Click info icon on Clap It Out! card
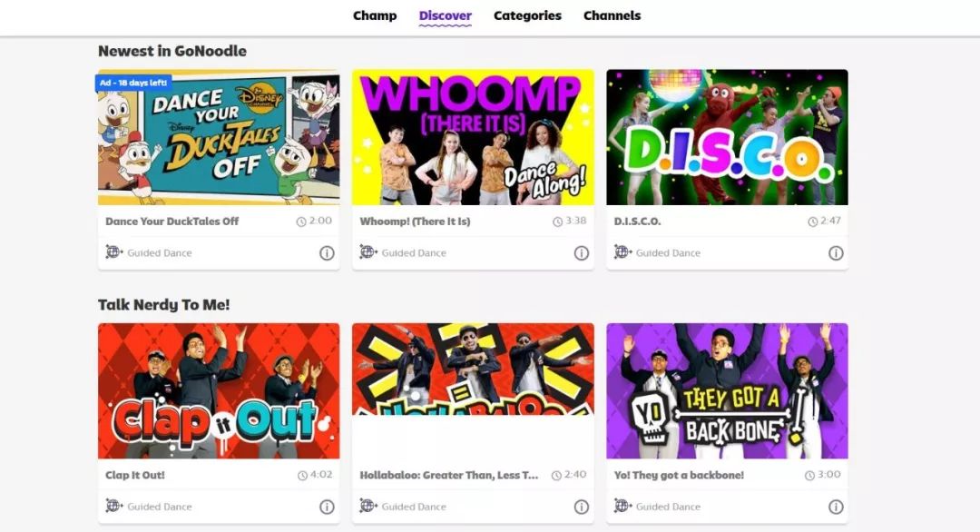The width and height of the screenshot is (980, 532). coord(327,507)
